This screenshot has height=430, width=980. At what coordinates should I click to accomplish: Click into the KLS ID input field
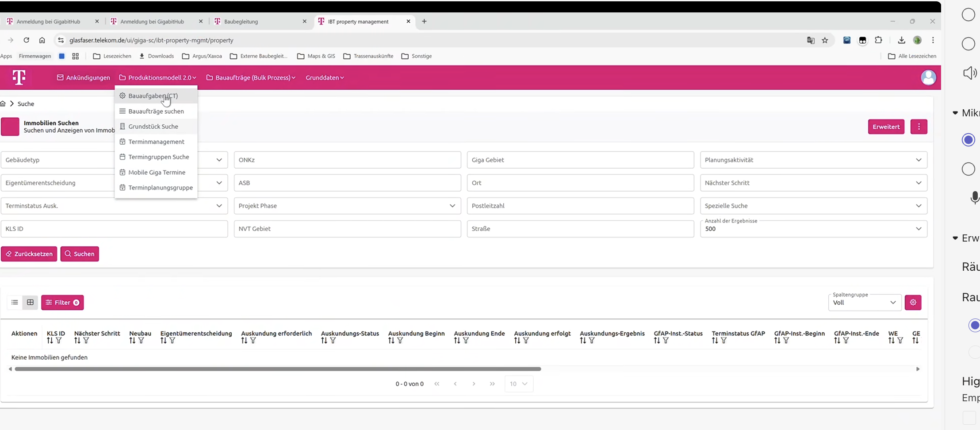(114, 229)
